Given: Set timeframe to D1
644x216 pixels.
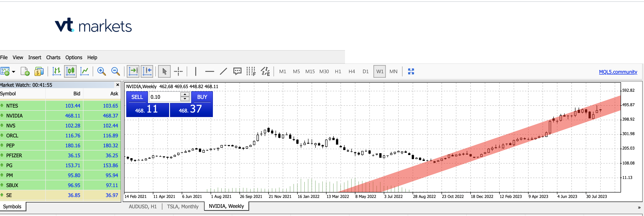Looking at the screenshot, I should tap(366, 71).
